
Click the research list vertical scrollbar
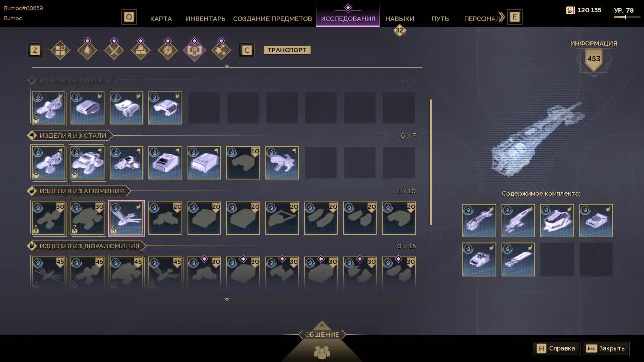point(431,162)
